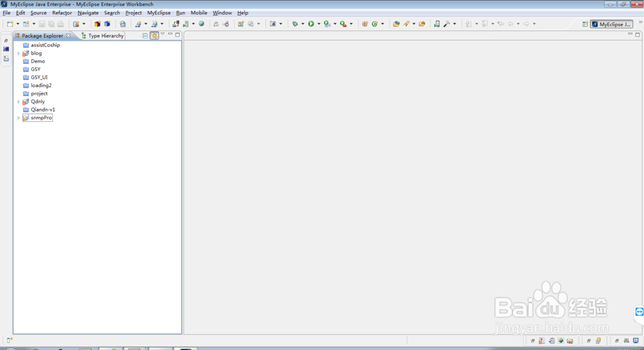Open the Navigate menu
The height and width of the screenshot is (350, 644).
88,13
